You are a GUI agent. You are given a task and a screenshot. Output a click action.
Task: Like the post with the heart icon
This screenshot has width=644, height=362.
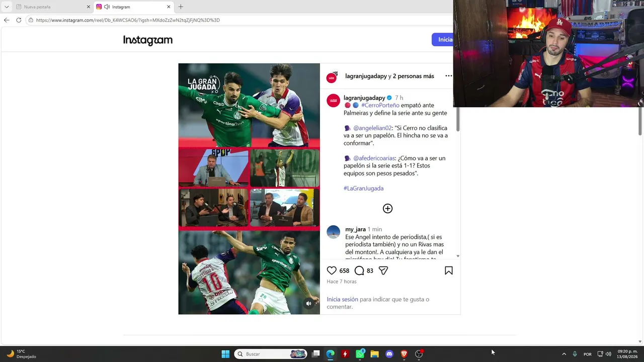(x=332, y=270)
